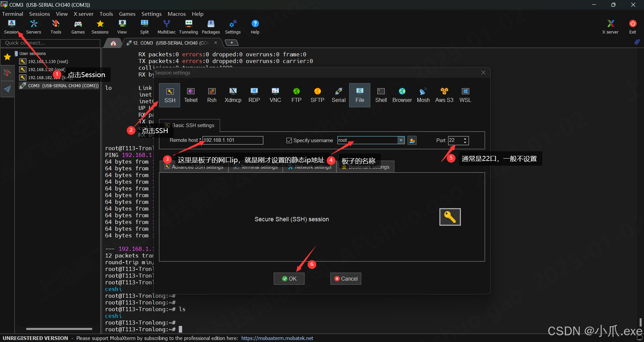Switch to Terminal settings tab
This screenshot has width=644, height=342.
[256, 167]
